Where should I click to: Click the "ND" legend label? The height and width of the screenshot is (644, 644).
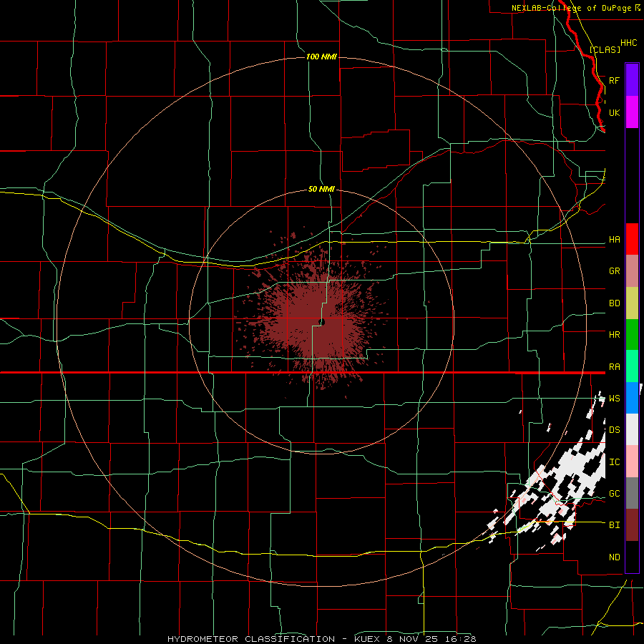point(614,557)
